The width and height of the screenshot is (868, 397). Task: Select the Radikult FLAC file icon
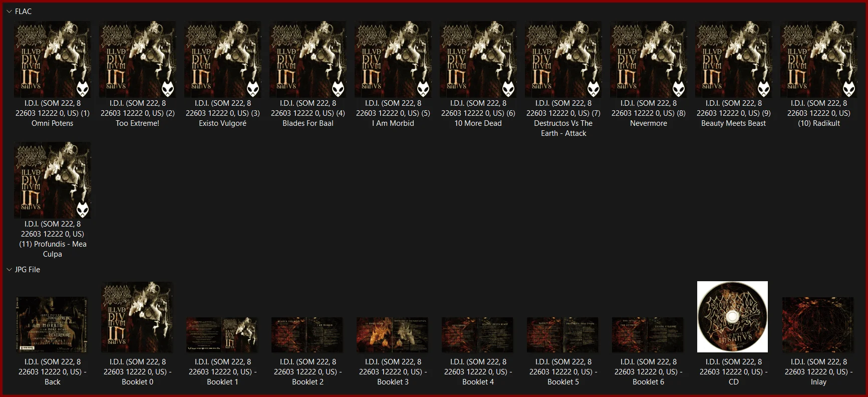click(819, 59)
